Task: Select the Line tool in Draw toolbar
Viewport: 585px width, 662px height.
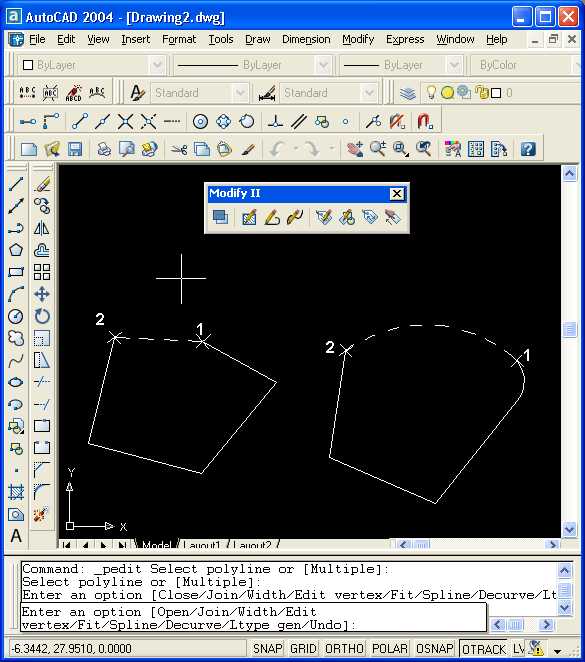Action: pyautogui.click(x=16, y=184)
